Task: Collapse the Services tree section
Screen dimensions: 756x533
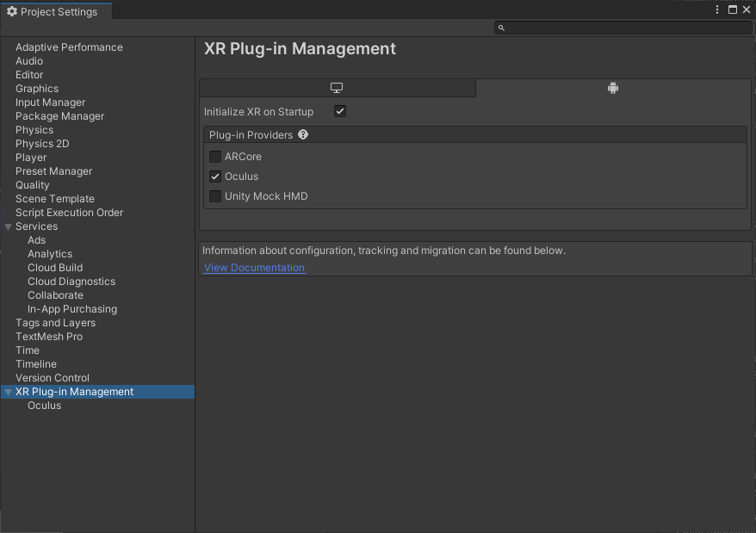Action: [x=9, y=226]
